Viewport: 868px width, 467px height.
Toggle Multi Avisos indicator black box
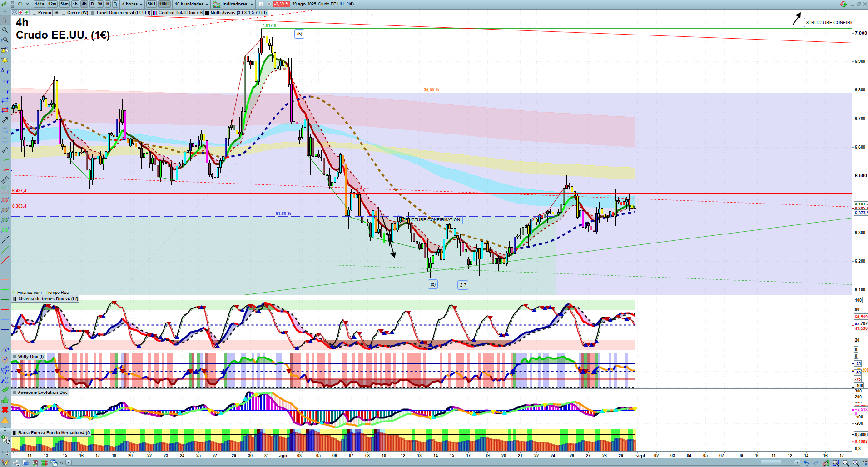pyautogui.click(x=207, y=13)
